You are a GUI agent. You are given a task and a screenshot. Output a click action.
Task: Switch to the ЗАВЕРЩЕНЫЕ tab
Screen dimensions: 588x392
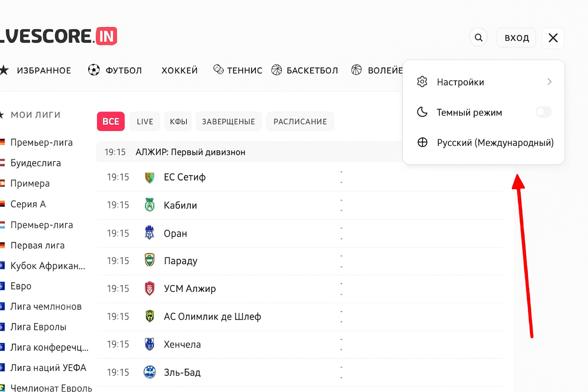click(x=229, y=121)
